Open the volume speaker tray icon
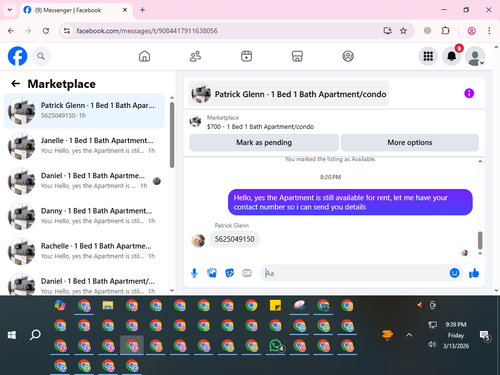The width and height of the screenshot is (500, 375). point(432,344)
